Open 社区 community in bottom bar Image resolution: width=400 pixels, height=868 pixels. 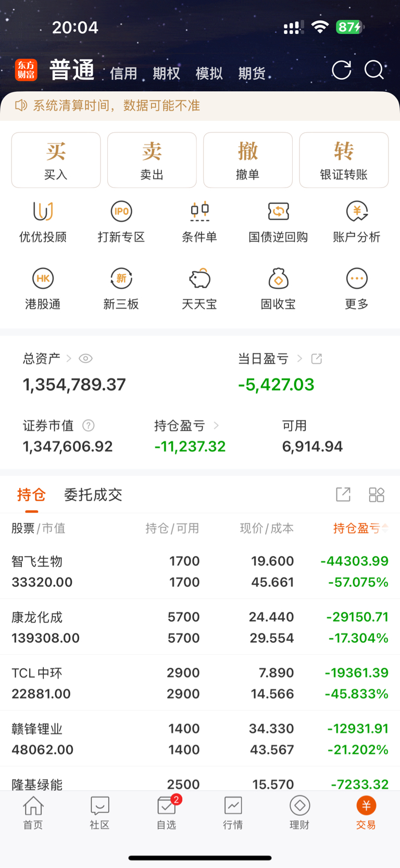pyautogui.click(x=99, y=813)
